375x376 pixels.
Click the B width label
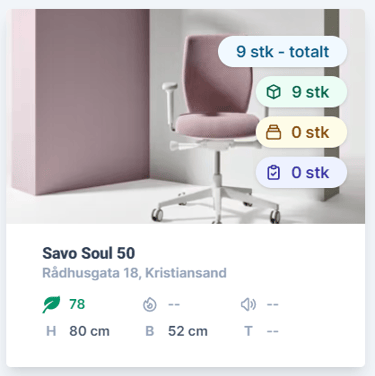pos(150,331)
